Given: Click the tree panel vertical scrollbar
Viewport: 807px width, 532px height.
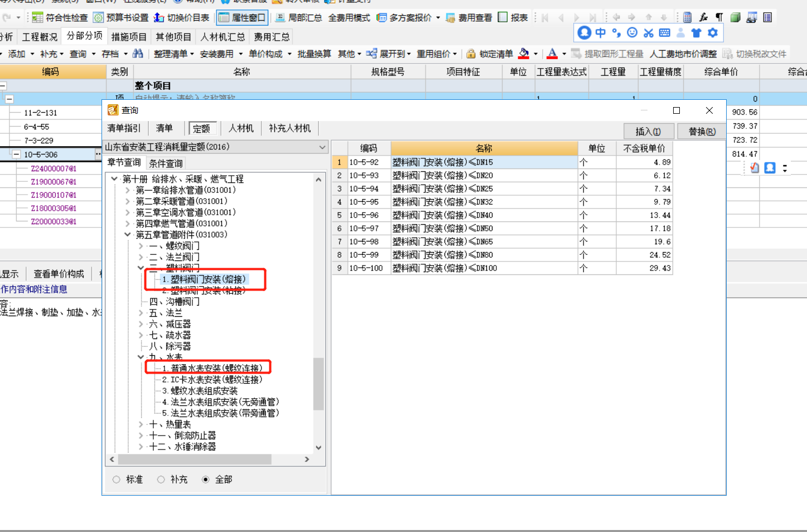Looking at the screenshot, I should [318, 312].
